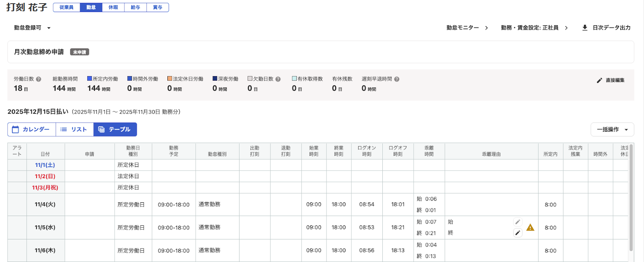This screenshot has width=644, height=262.
Task: Switch to the 休暇 tab
Action: 114,7
